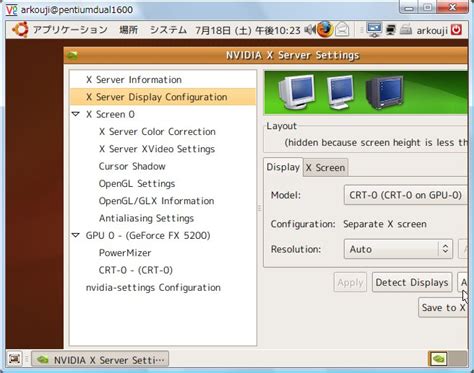Click the NVIDIA icon in the window title bar
474x373 pixels.
(72, 55)
